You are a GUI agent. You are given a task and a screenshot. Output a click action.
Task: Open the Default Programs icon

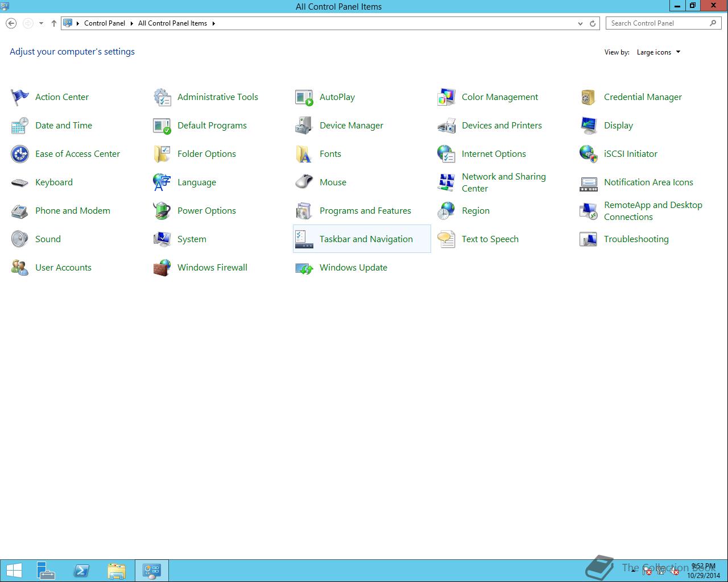(x=162, y=126)
